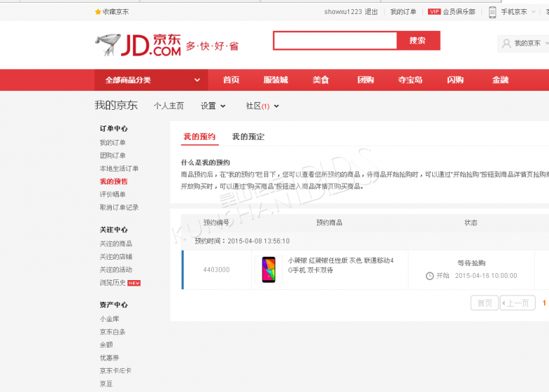Screen dimensions: 549x392
Task: Click the username showxu1223
Action: pyautogui.click(x=343, y=12)
